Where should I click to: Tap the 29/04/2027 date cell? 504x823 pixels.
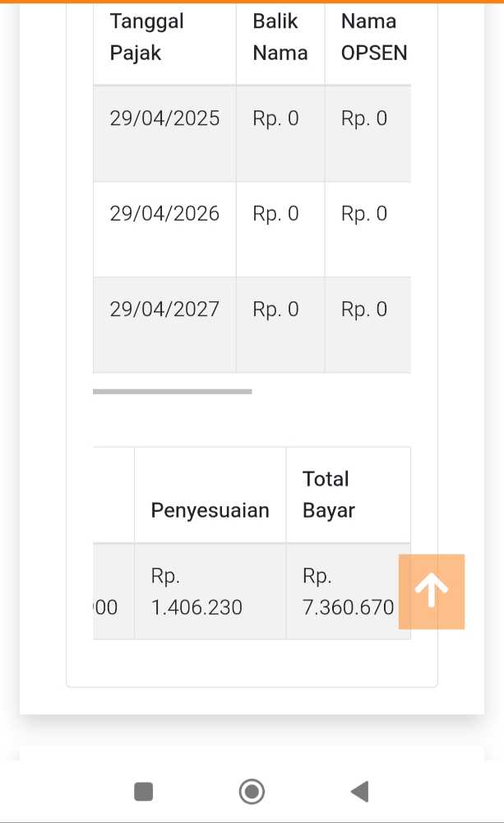[164, 309]
